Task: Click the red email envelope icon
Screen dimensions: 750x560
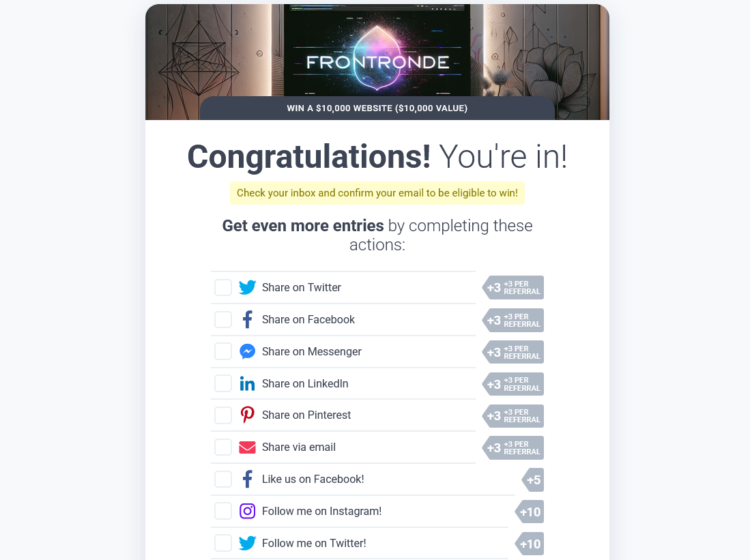Action: (247, 447)
